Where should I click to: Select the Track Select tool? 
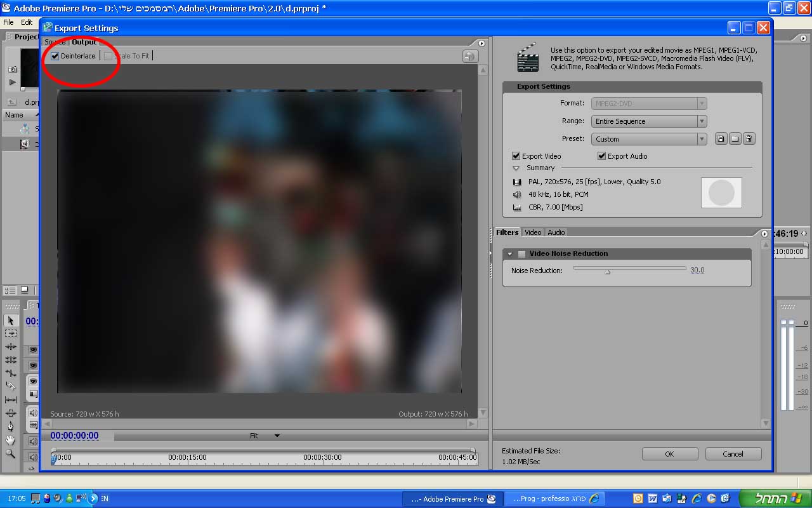pos(11,333)
